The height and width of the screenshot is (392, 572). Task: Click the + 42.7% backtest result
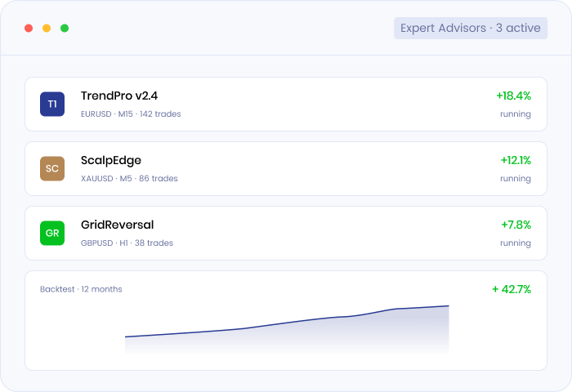(512, 289)
